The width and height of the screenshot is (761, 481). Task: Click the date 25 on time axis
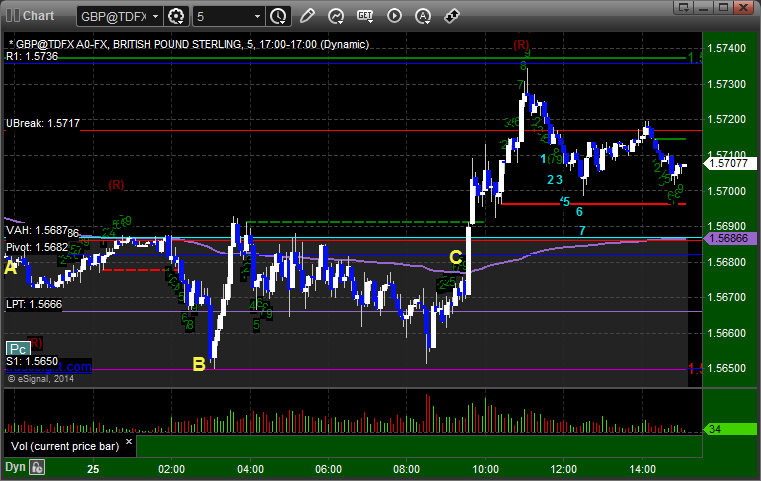93,469
